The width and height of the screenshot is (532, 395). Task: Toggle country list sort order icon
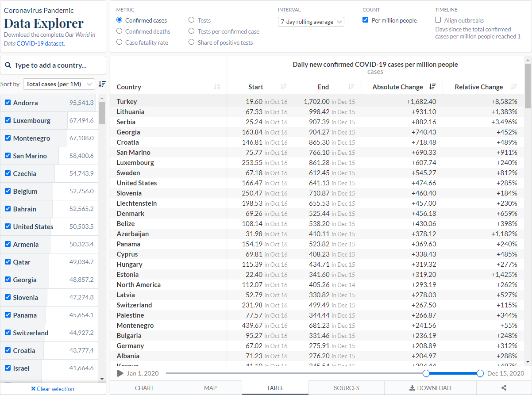click(x=102, y=84)
